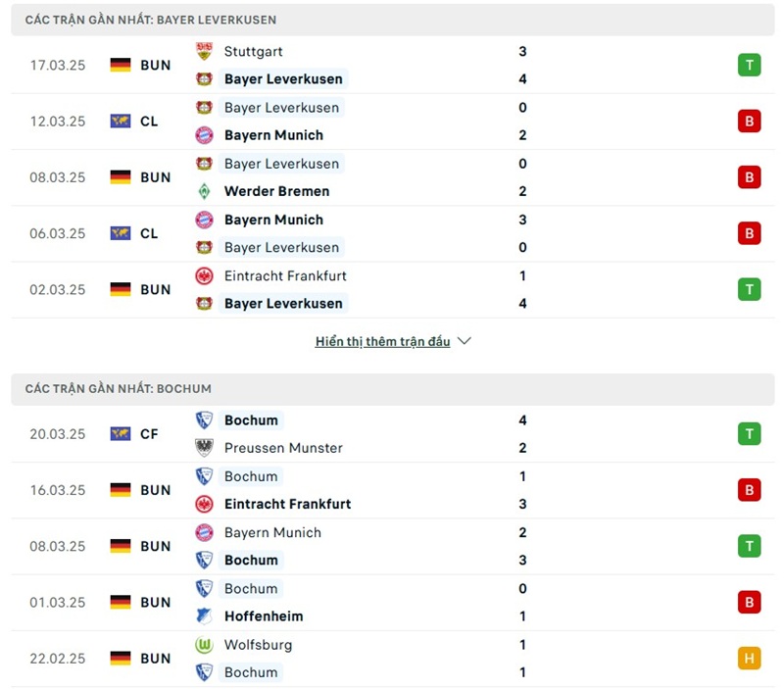Select the Bochum vs Preussen Munster team name
This screenshot has height=689, width=784.
coord(251,420)
